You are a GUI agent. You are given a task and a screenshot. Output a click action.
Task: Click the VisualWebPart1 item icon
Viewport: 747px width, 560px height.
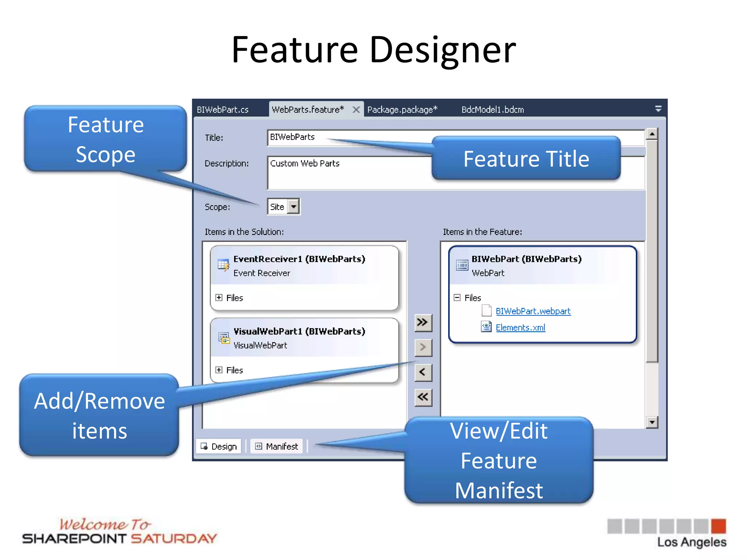(224, 338)
